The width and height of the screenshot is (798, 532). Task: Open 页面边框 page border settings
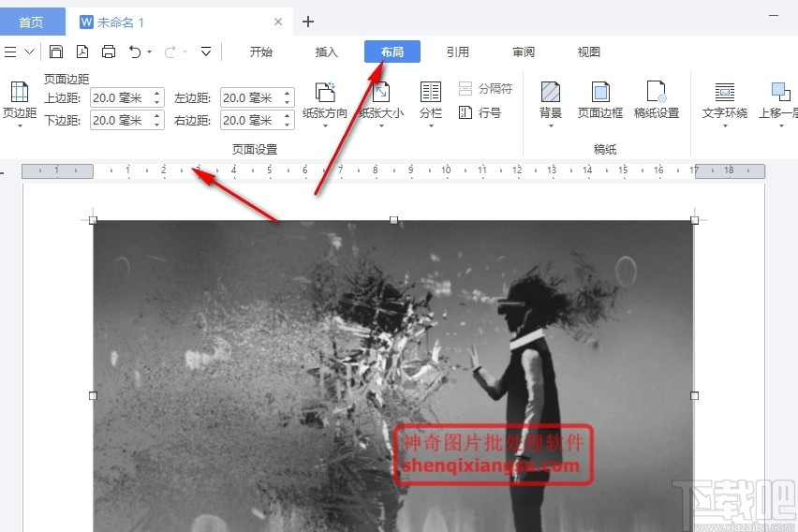[x=600, y=100]
